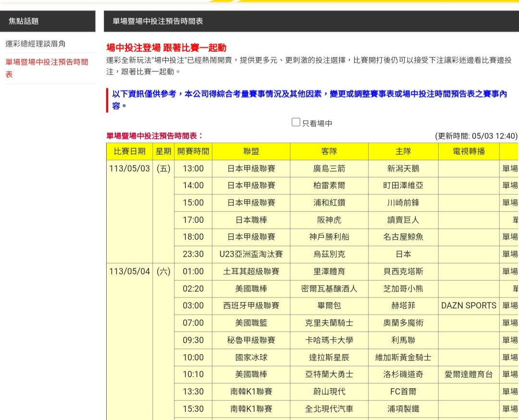Select the away team 神戶勝利船
This screenshot has height=420, width=519.
329,236
